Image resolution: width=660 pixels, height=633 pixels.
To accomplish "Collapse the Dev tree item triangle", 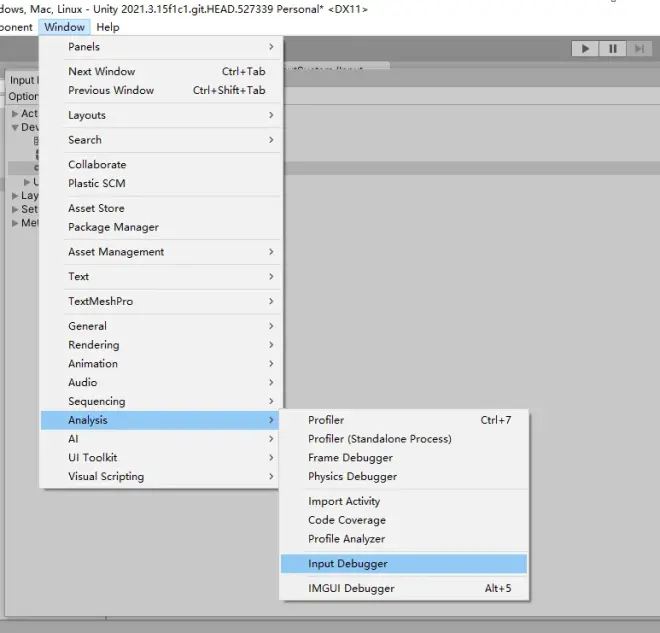I will coord(15,127).
